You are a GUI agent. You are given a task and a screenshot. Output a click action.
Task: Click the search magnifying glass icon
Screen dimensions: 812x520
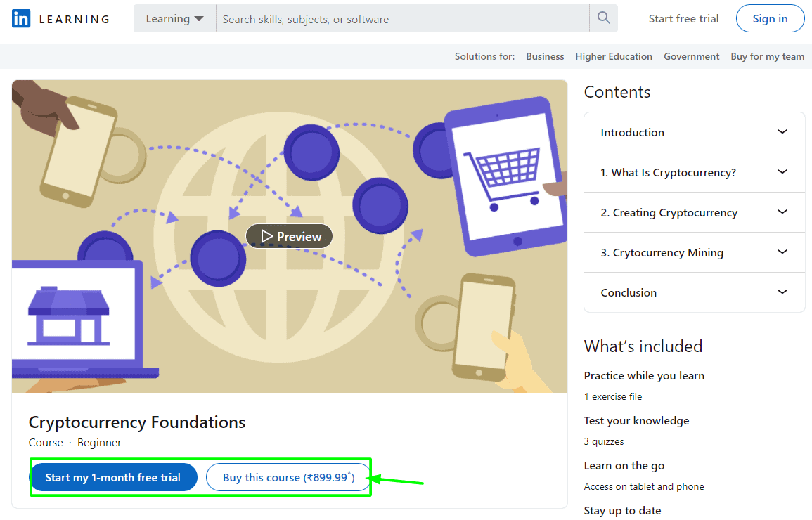pos(603,18)
